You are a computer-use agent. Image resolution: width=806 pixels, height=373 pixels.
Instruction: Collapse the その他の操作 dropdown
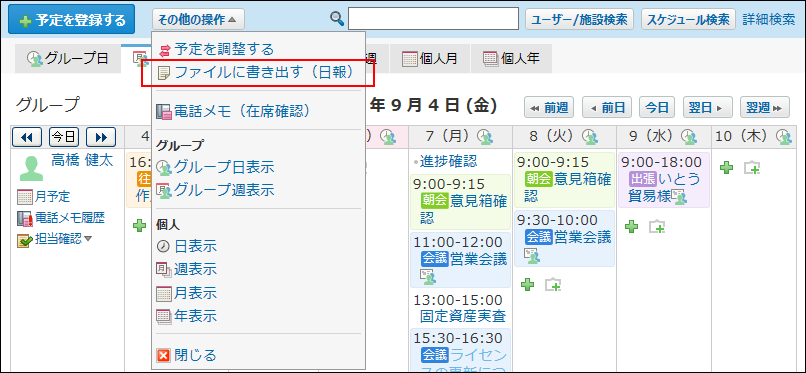(x=198, y=20)
